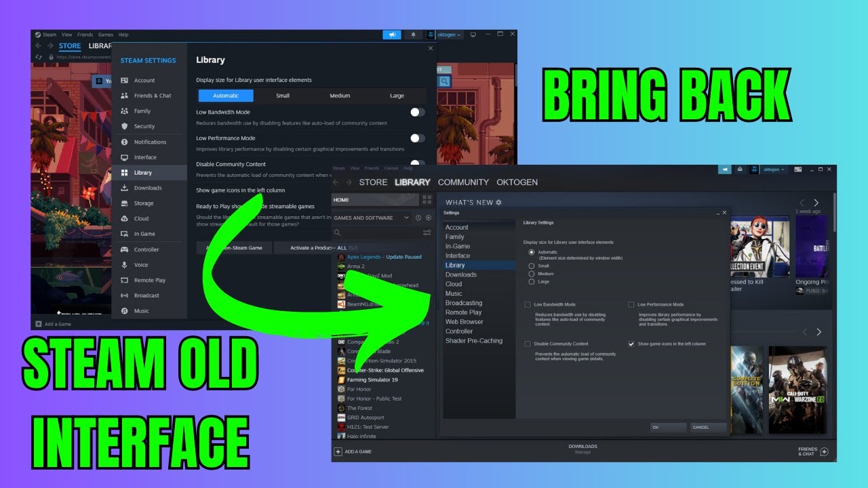Switch to COMMUNITY tab in old Steam window

coord(463,182)
